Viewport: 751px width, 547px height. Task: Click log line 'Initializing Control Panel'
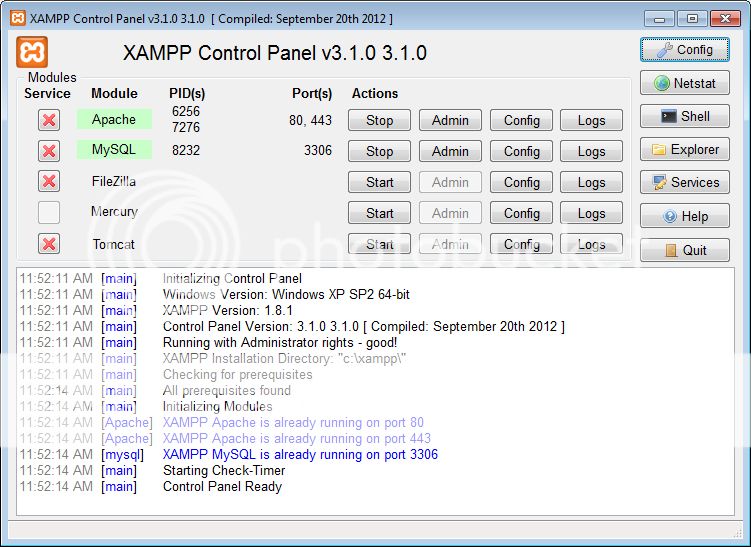(x=232, y=278)
